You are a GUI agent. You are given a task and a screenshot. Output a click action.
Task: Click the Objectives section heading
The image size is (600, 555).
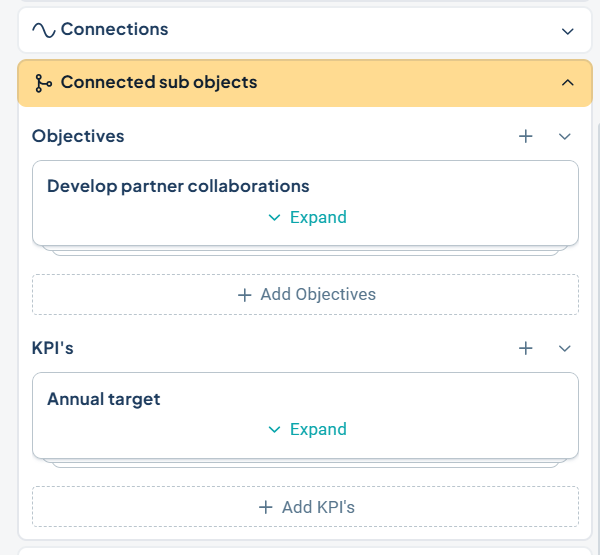[x=78, y=136]
